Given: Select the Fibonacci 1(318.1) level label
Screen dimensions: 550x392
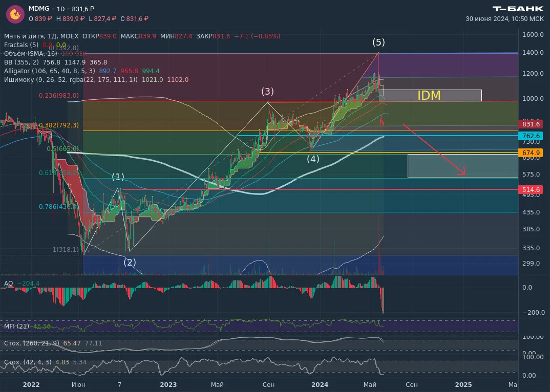Looking at the screenshot, I should [x=66, y=250].
